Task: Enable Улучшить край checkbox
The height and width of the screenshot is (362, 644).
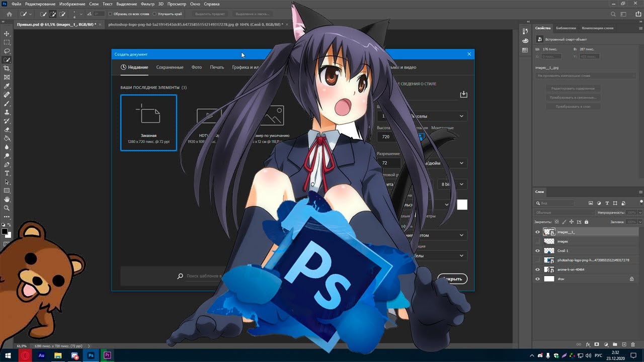Action: tap(154, 14)
